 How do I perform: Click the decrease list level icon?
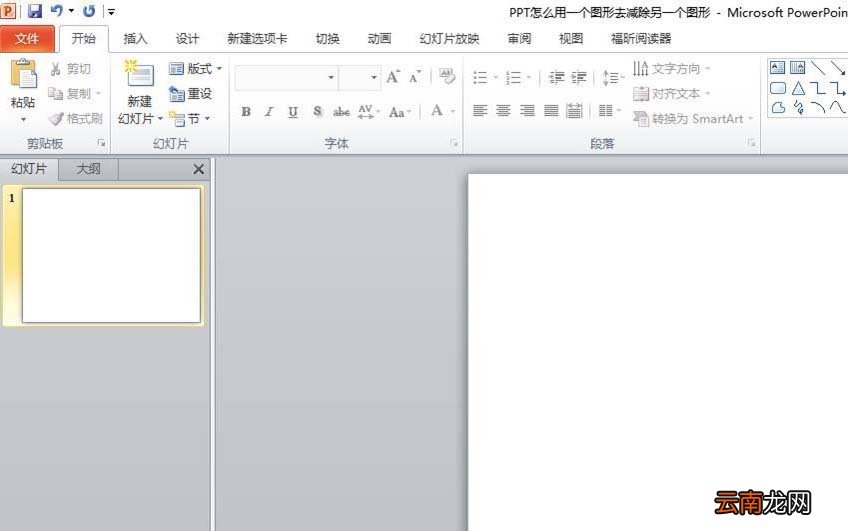tap(556, 78)
